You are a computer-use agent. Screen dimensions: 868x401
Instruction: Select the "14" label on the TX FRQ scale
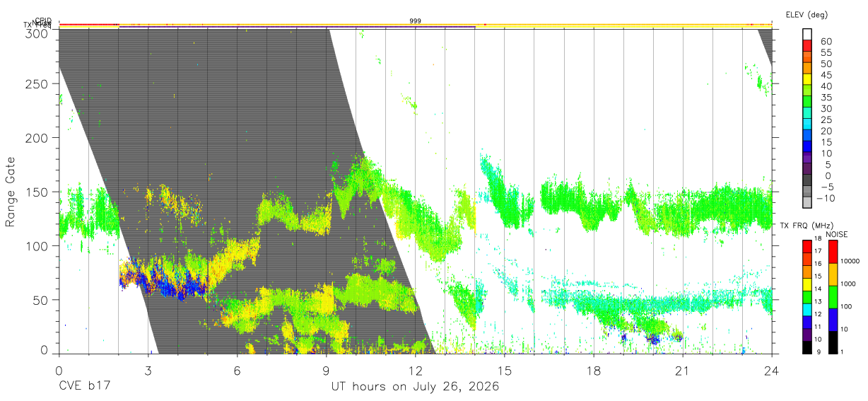pos(819,289)
